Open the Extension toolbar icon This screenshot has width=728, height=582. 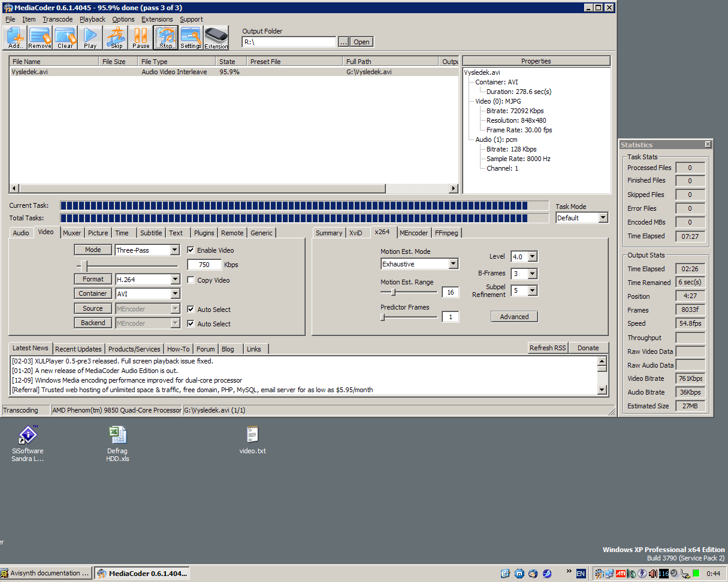click(216, 38)
